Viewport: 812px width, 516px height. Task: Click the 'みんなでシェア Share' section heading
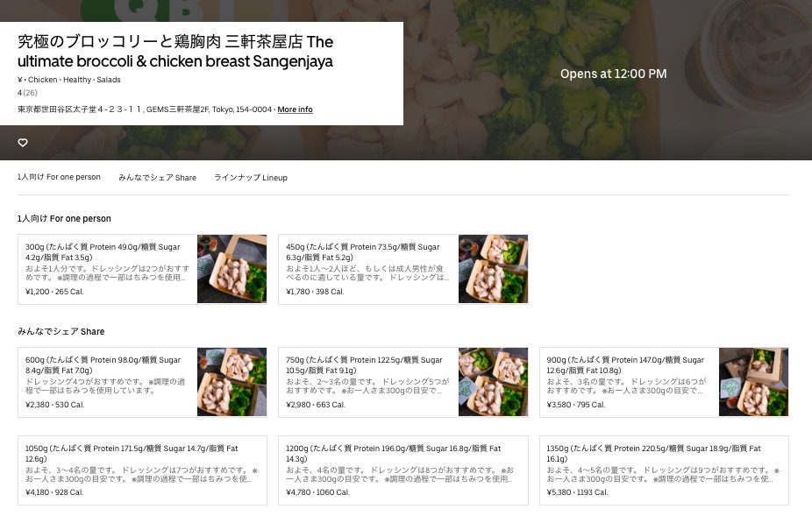tap(61, 331)
